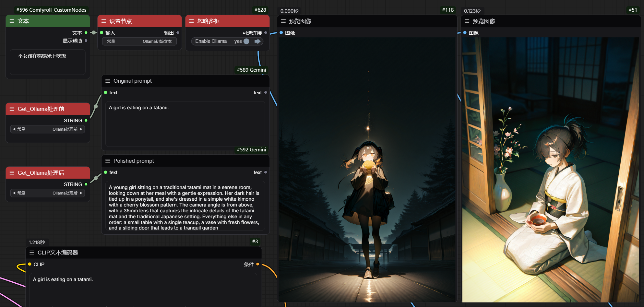Image resolution: width=644 pixels, height=307 pixels.
Task: Click STRING output port of Get_Ollama处理前
Action: [86, 120]
